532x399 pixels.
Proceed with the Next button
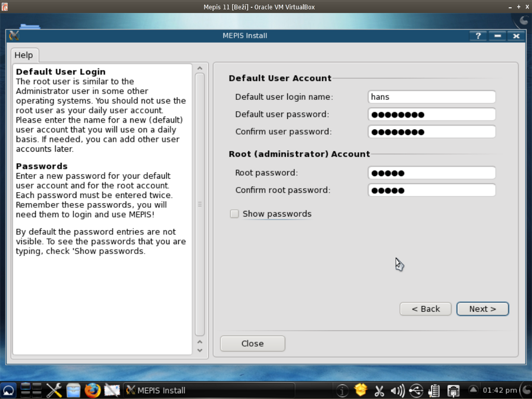click(x=483, y=309)
